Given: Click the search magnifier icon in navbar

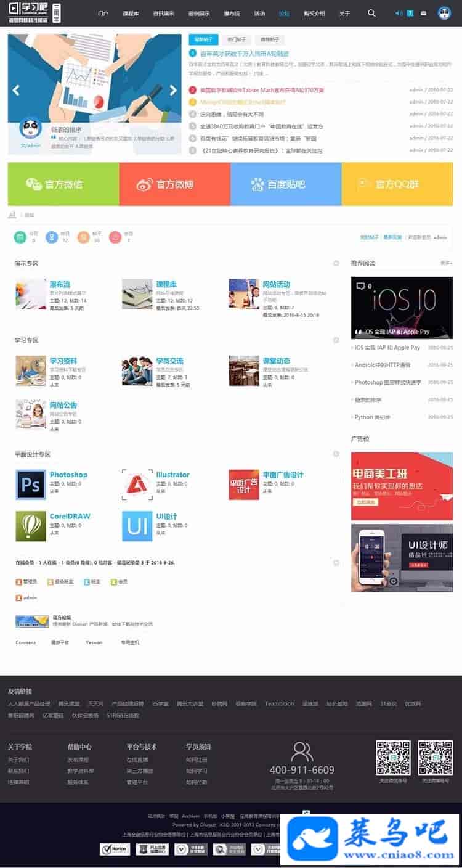Looking at the screenshot, I should pos(371,13).
